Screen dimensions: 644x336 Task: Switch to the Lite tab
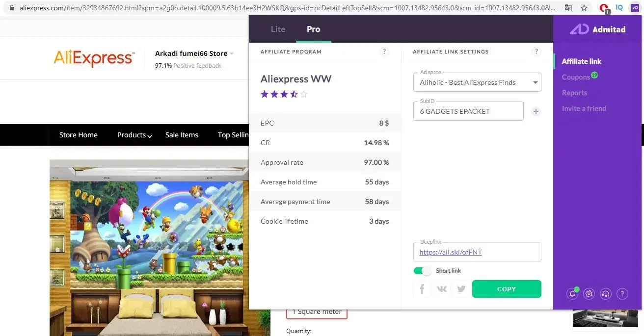pos(278,29)
